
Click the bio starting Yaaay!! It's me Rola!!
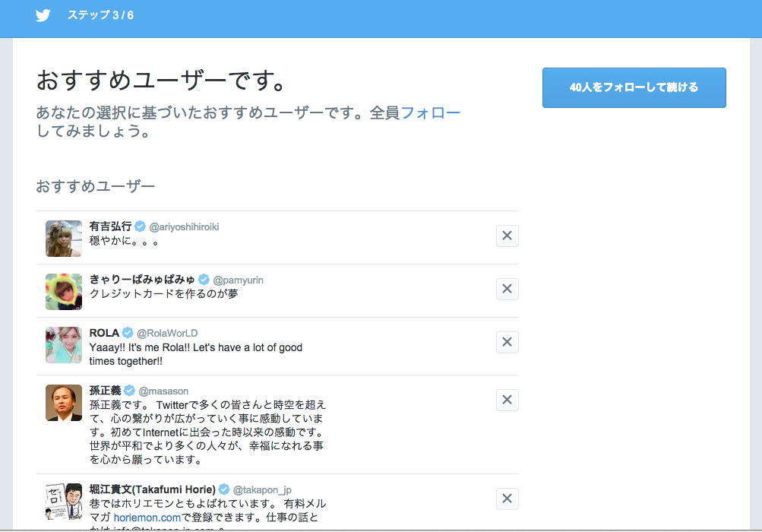click(x=196, y=354)
